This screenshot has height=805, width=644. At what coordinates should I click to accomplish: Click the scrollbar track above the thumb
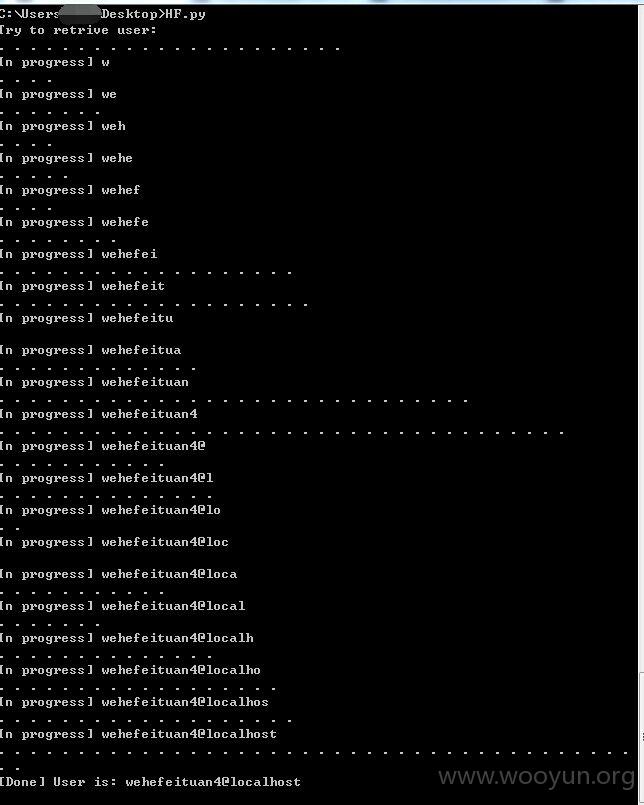coord(641,339)
